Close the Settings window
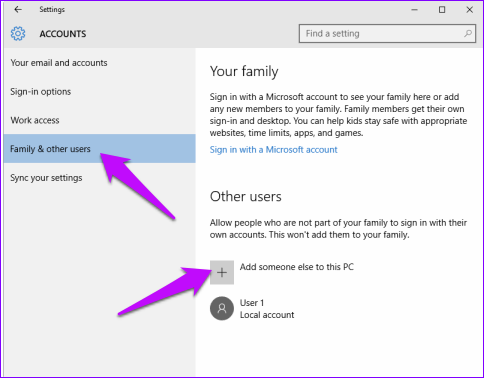This screenshot has width=484, height=378. tap(470, 10)
